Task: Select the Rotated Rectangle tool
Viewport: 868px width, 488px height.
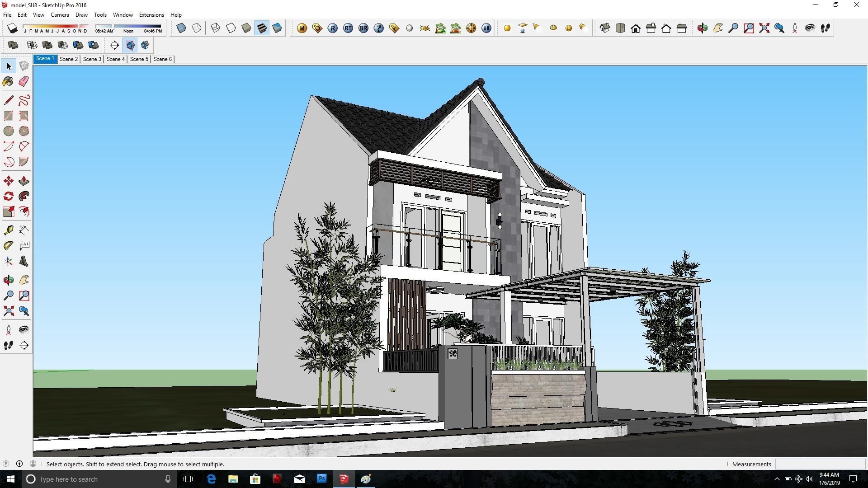Action: tap(24, 116)
